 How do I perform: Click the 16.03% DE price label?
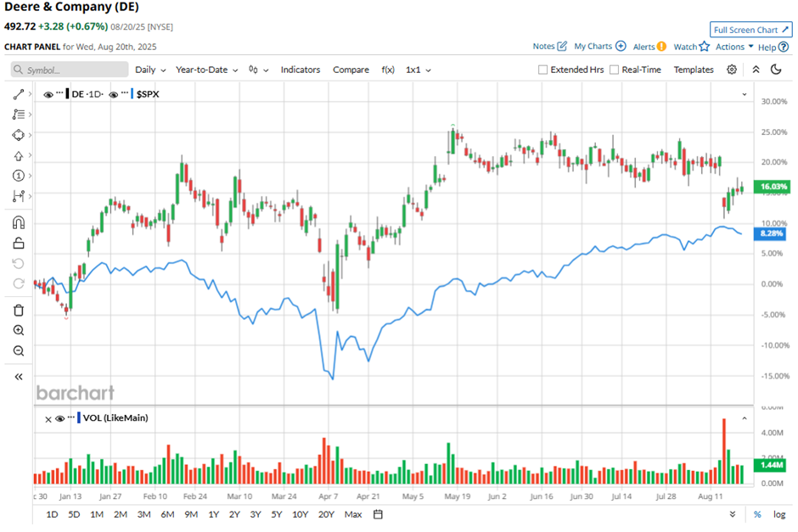tap(772, 187)
